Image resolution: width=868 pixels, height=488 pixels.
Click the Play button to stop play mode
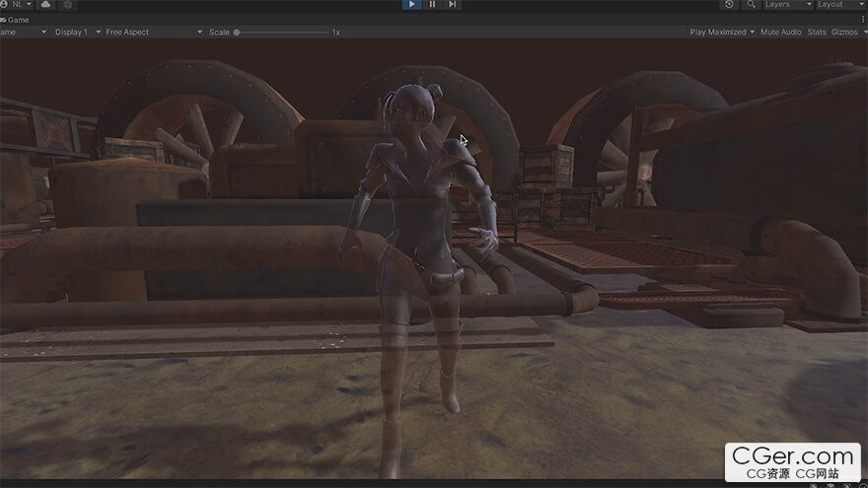(x=411, y=4)
